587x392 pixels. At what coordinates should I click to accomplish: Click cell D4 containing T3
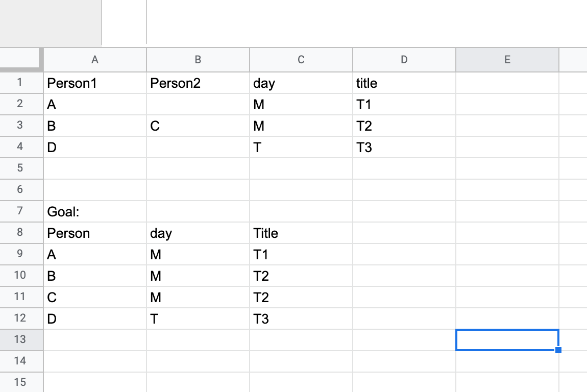[x=404, y=147]
